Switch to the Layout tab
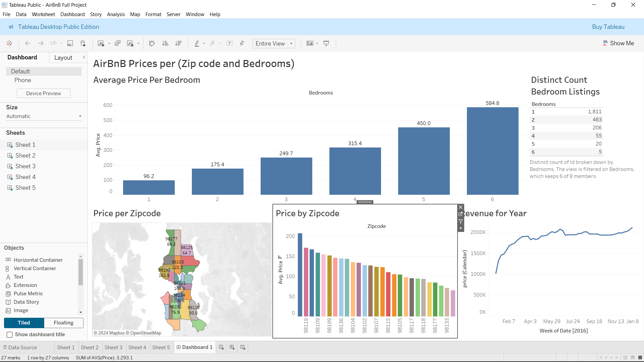This screenshot has width=644, height=362. [x=63, y=58]
